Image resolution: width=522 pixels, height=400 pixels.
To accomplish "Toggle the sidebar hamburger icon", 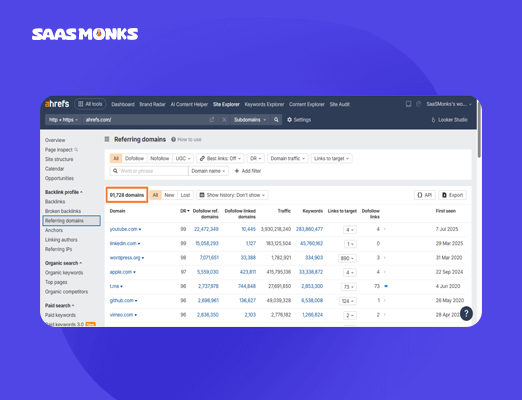I will [x=107, y=139].
